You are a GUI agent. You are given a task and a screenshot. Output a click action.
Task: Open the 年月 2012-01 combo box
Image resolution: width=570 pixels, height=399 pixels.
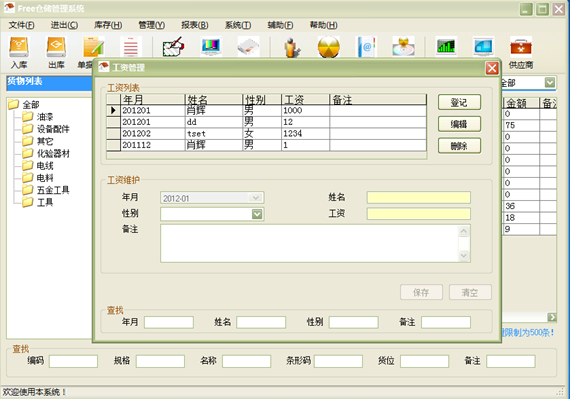(x=212, y=198)
